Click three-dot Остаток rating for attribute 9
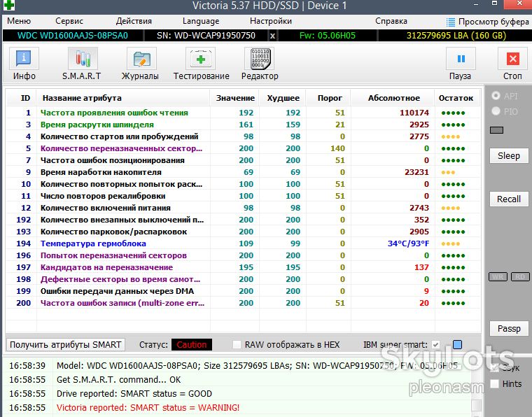This screenshot has height=417, width=532. [448, 173]
